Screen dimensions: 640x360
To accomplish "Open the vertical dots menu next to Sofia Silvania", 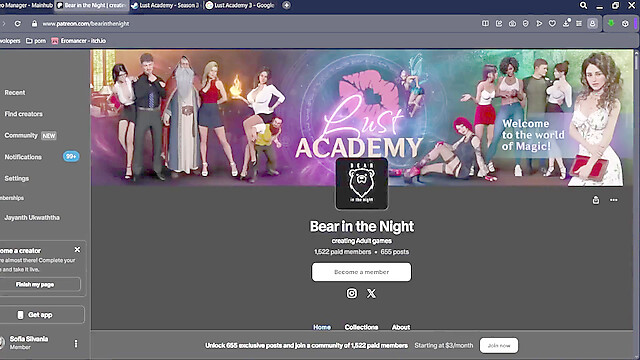I will point(76,344).
